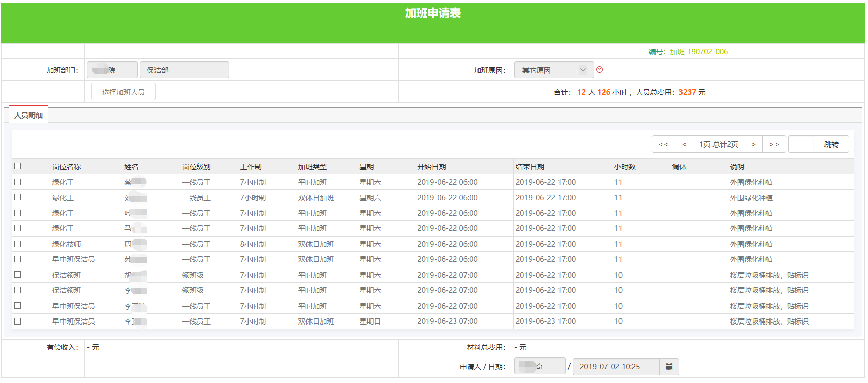Click the page number input box

[801, 144]
